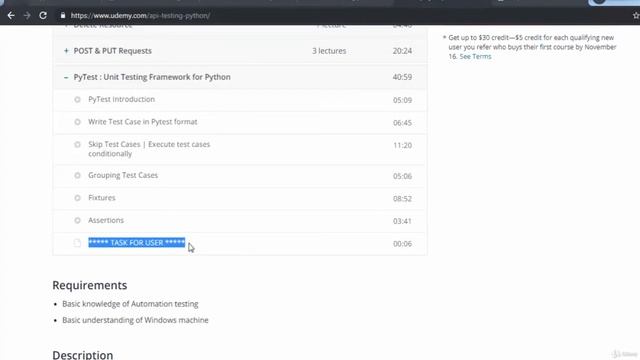The width and height of the screenshot is (640, 360).
Task: Click the browser forward arrow
Action: pyautogui.click(x=27, y=16)
